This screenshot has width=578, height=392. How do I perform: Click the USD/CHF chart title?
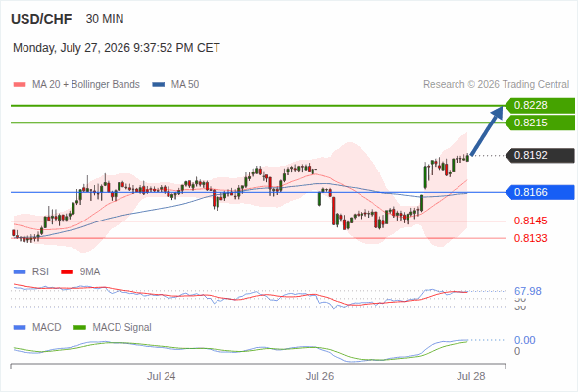point(41,19)
